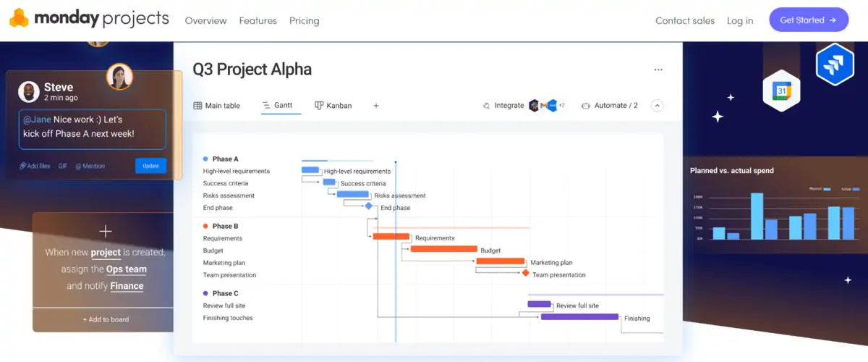Click the Contact sales link

pos(685,21)
